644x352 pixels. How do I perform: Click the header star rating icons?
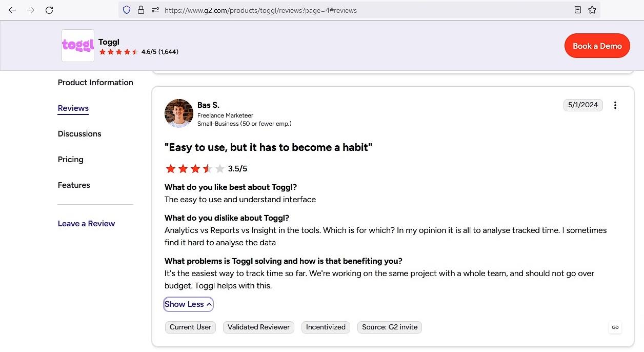click(x=118, y=52)
